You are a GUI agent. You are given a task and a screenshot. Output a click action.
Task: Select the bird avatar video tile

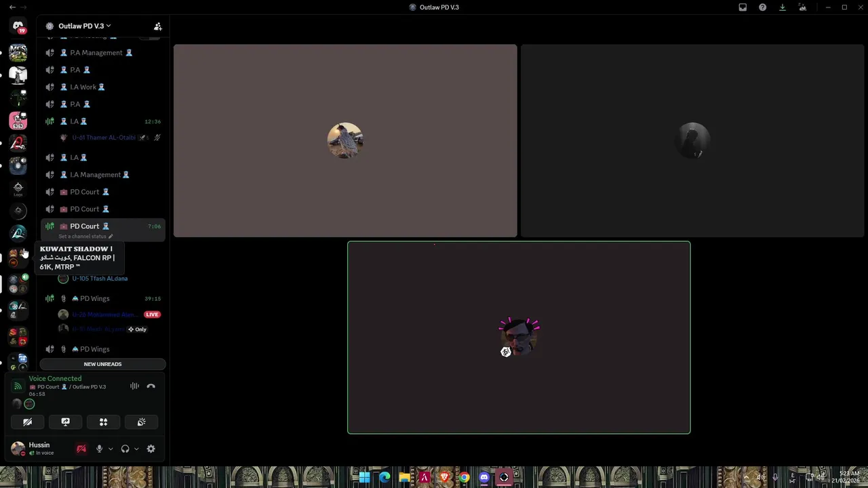tap(345, 141)
